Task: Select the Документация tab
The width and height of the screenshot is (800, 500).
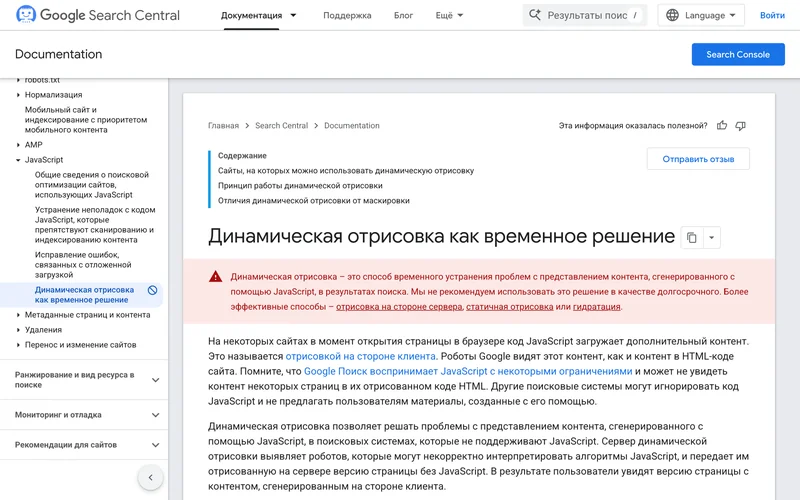Action: pyautogui.click(x=252, y=15)
